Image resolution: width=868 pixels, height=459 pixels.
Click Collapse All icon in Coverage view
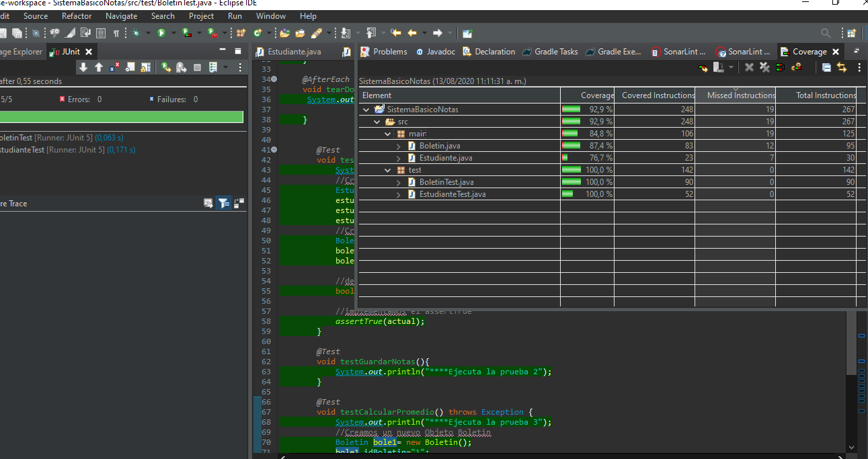click(x=826, y=67)
